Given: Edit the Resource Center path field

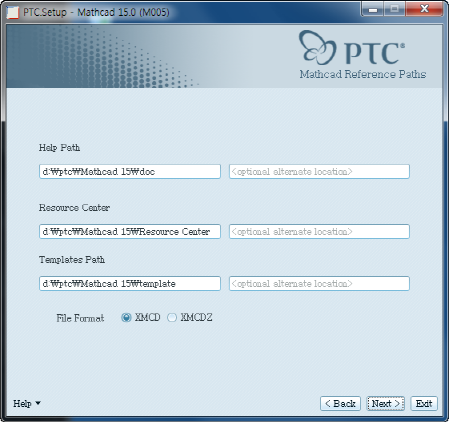Looking at the screenshot, I should tap(130, 231).
